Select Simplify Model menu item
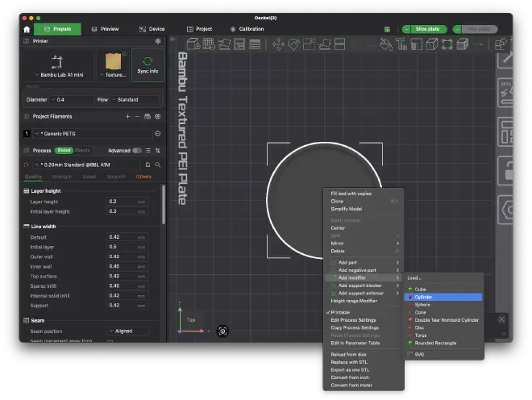 point(347,209)
